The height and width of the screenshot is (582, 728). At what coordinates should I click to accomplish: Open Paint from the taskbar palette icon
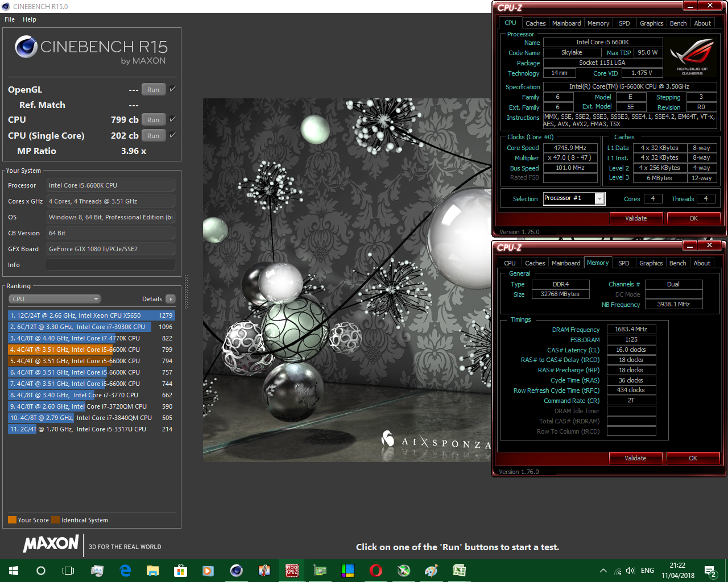coord(431,570)
